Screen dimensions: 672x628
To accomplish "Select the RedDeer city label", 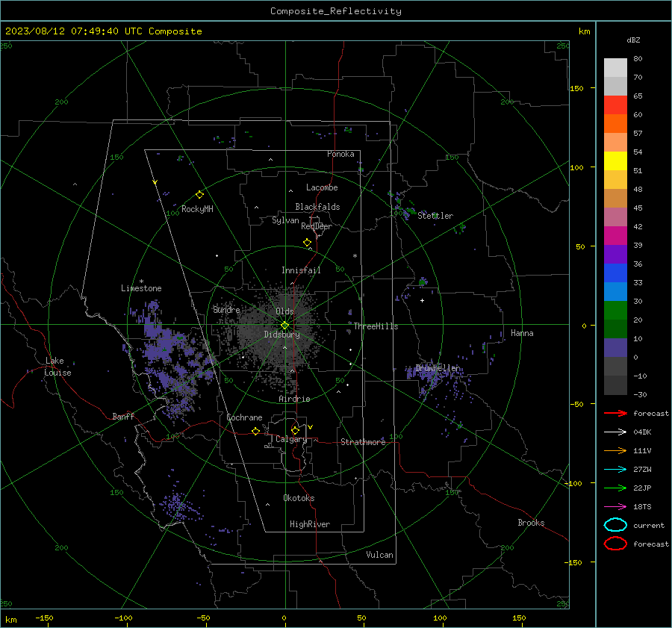I will (317, 226).
